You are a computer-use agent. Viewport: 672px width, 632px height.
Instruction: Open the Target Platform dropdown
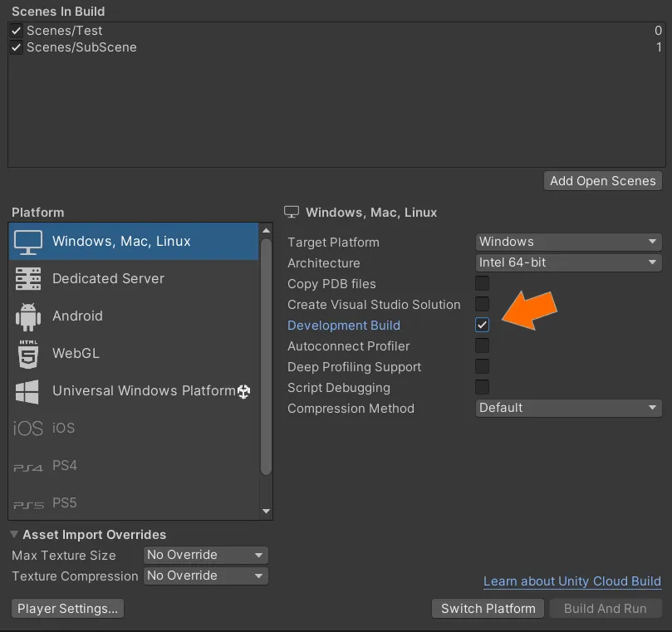[568, 242]
